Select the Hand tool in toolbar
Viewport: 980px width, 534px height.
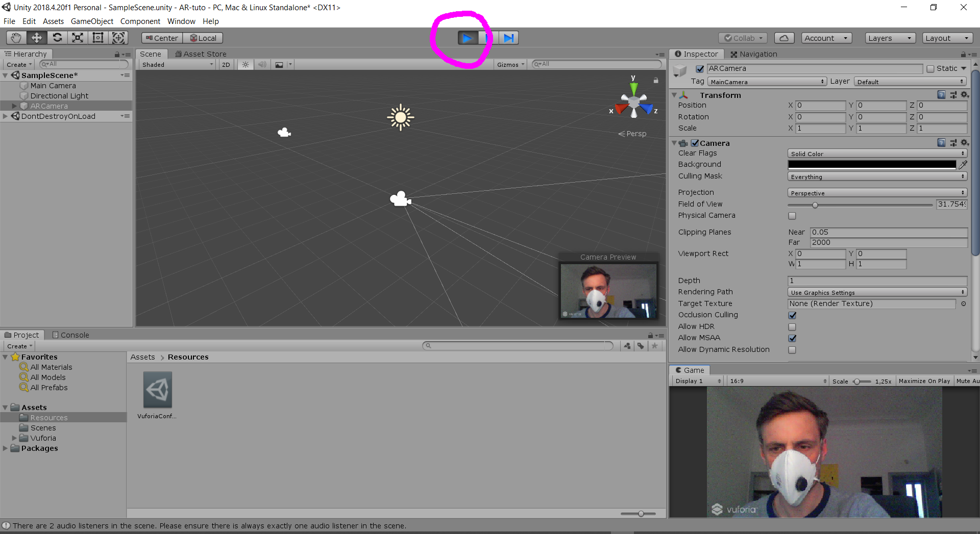[16, 38]
